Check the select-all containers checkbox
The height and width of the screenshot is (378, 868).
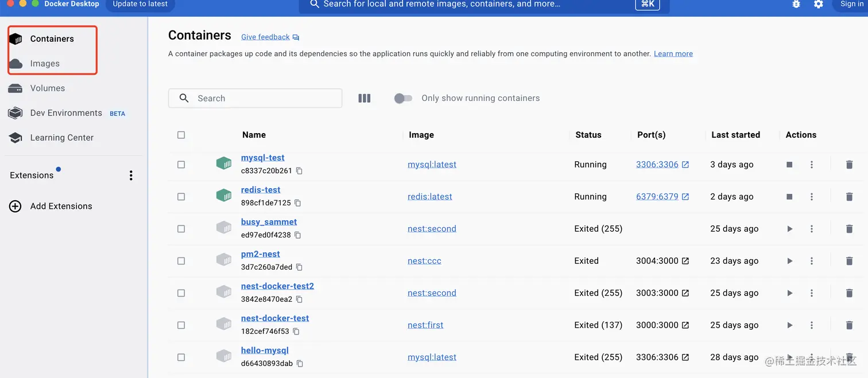pyautogui.click(x=181, y=135)
